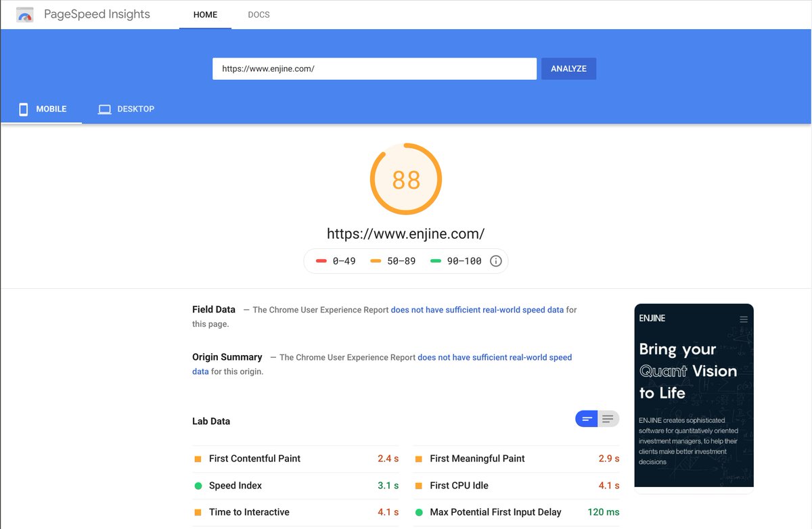Viewport: 812px width, 529px height.
Task: Click the First Contentful Paint label
Action: [x=254, y=459]
